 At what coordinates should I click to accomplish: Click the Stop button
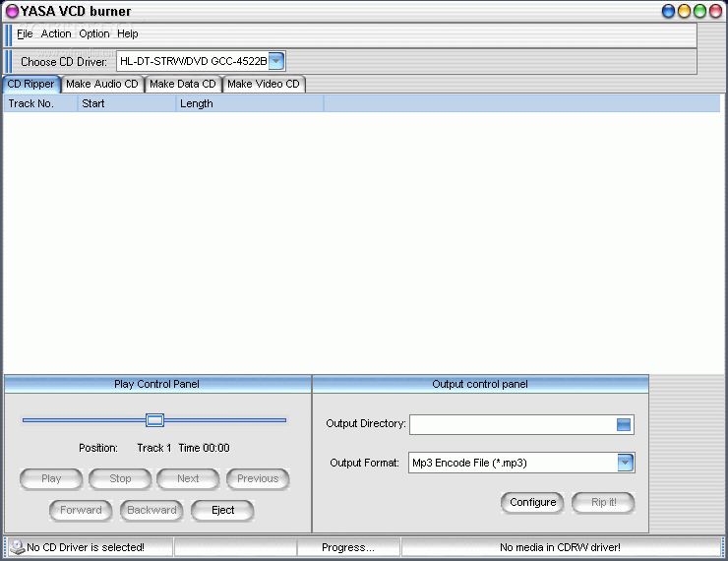[x=120, y=478]
